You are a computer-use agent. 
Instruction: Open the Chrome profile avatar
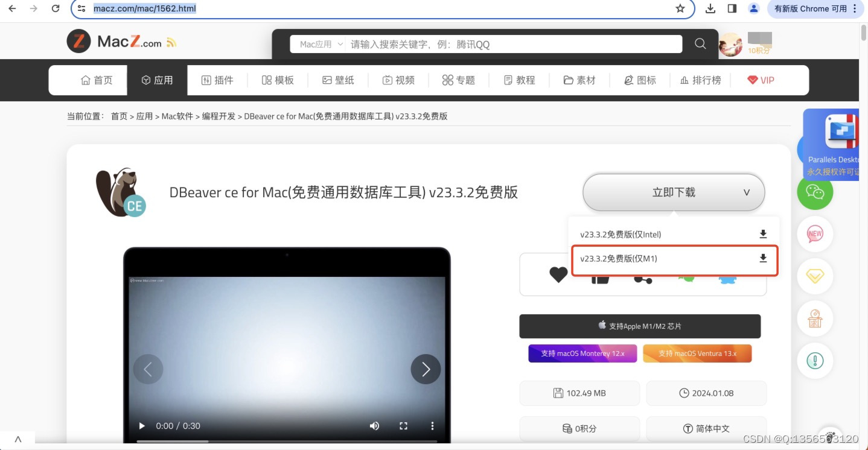pyautogui.click(x=754, y=8)
